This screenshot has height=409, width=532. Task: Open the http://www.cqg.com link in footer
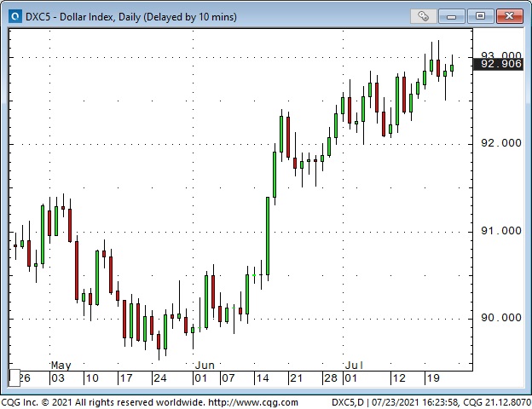[252, 402]
